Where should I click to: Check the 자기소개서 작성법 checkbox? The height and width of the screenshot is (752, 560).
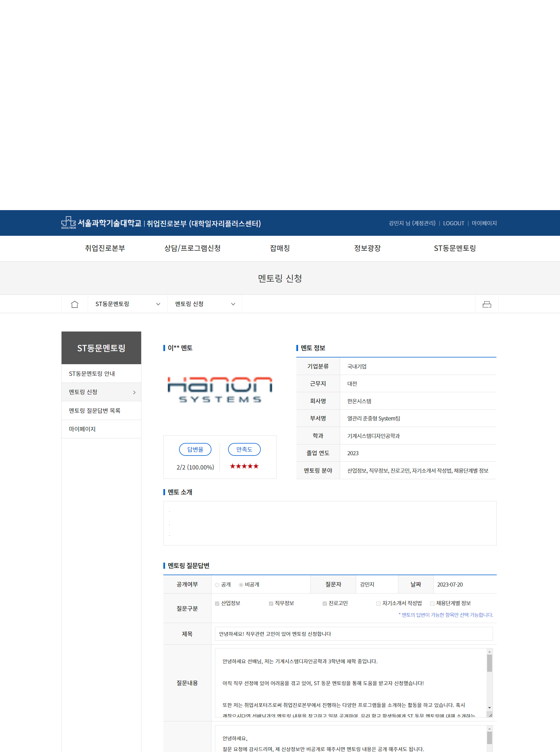(378, 603)
